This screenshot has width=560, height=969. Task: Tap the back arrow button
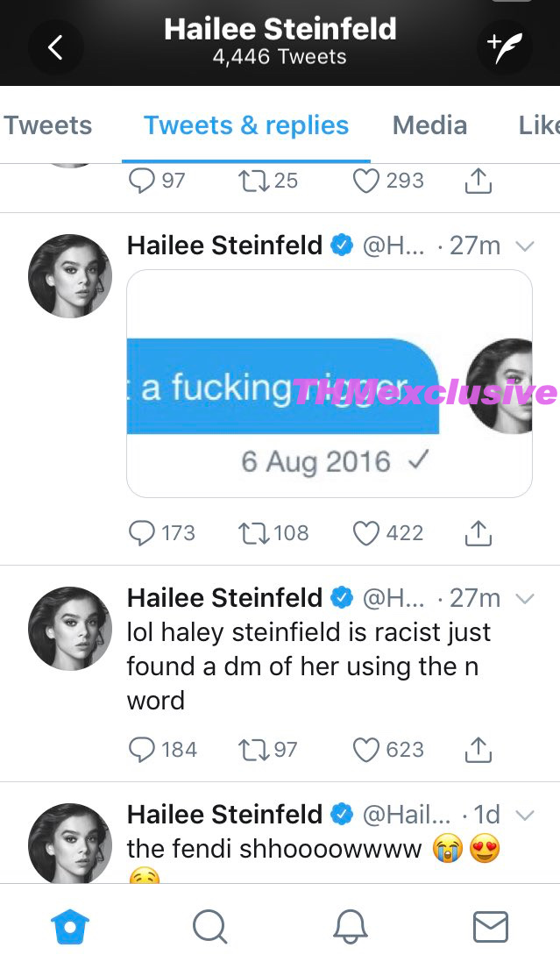pyautogui.click(x=55, y=47)
